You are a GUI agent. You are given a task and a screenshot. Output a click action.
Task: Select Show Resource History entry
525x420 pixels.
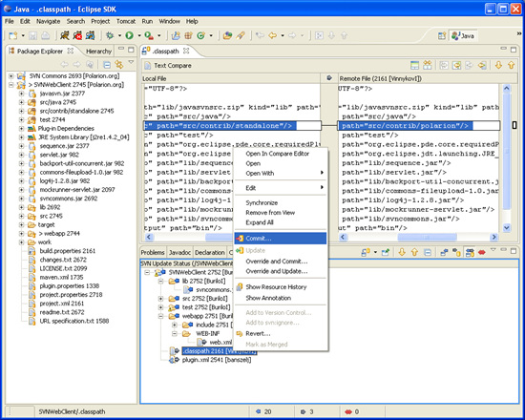(x=281, y=287)
